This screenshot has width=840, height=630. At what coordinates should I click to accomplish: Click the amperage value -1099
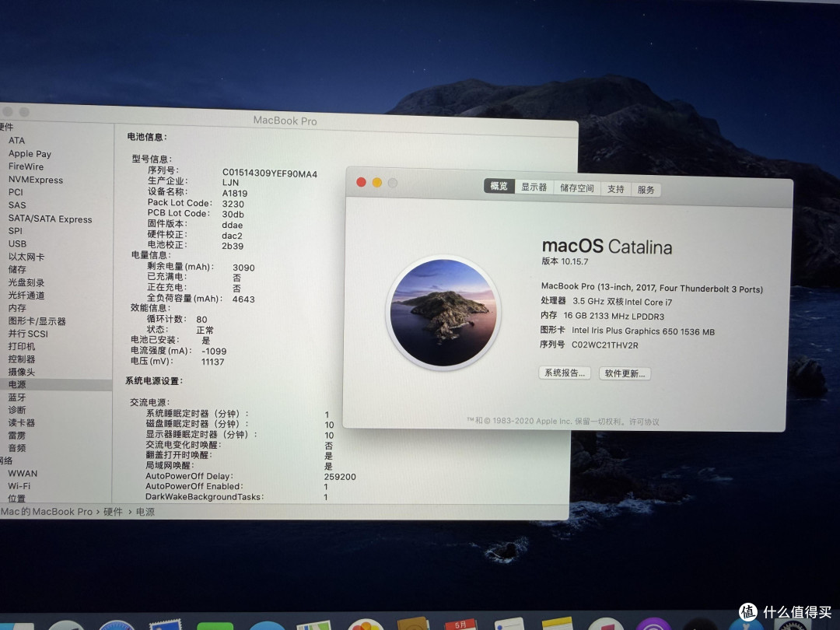pyautogui.click(x=214, y=352)
